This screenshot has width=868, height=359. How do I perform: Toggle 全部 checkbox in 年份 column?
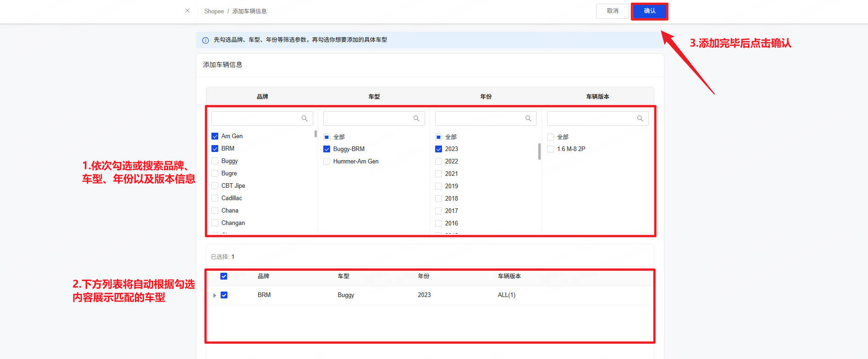(x=438, y=137)
